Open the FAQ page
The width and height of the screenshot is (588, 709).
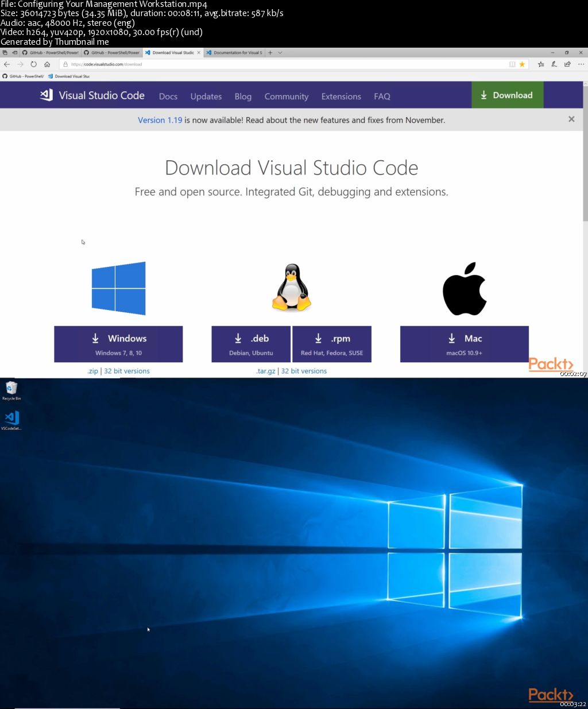382,96
